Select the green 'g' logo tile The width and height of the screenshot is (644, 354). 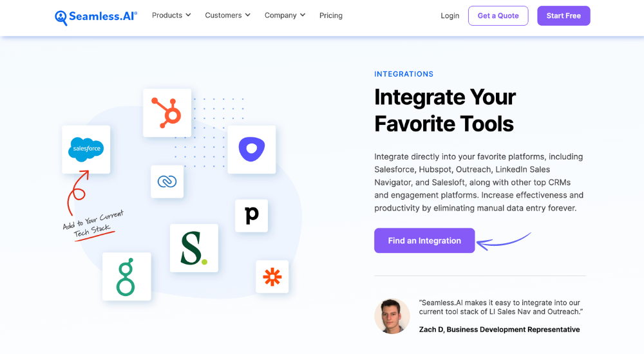tap(126, 276)
